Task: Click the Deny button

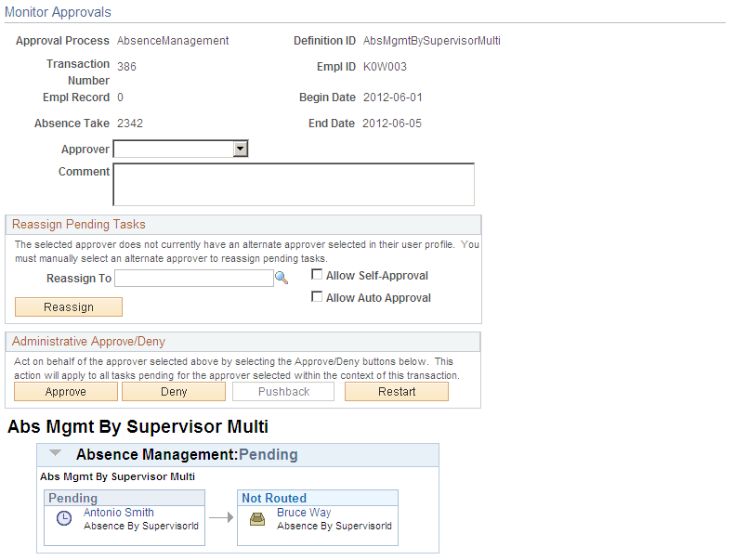Action: [x=174, y=392]
